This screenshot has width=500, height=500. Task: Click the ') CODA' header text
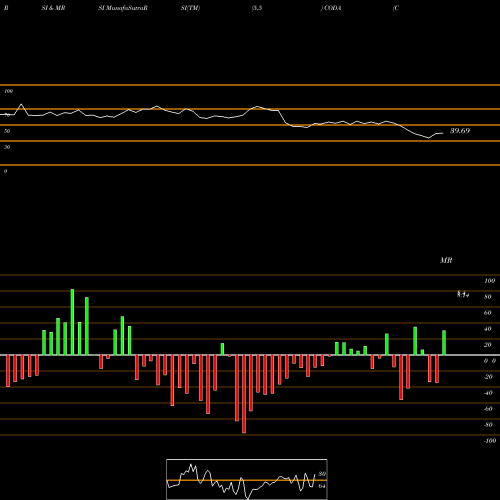[x=331, y=8]
